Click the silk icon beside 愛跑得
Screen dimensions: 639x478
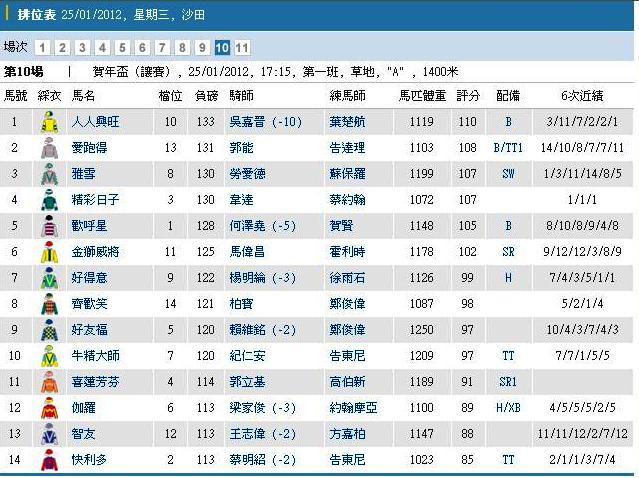pyautogui.click(x=49, y=148)
